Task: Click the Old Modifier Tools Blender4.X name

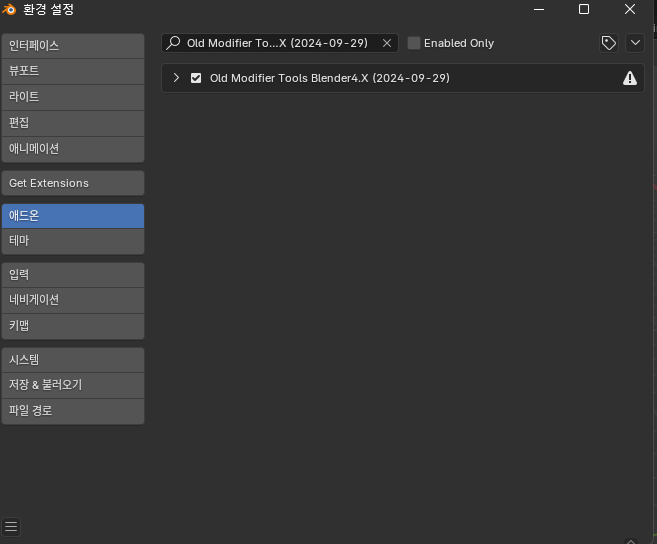Action: coord(330,78)
